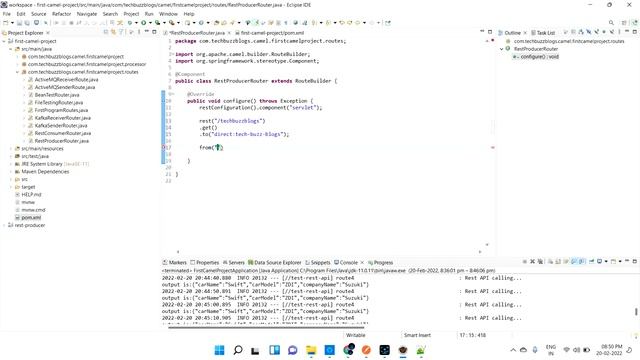Open File Explorer from the taskbar

(311, 350)
